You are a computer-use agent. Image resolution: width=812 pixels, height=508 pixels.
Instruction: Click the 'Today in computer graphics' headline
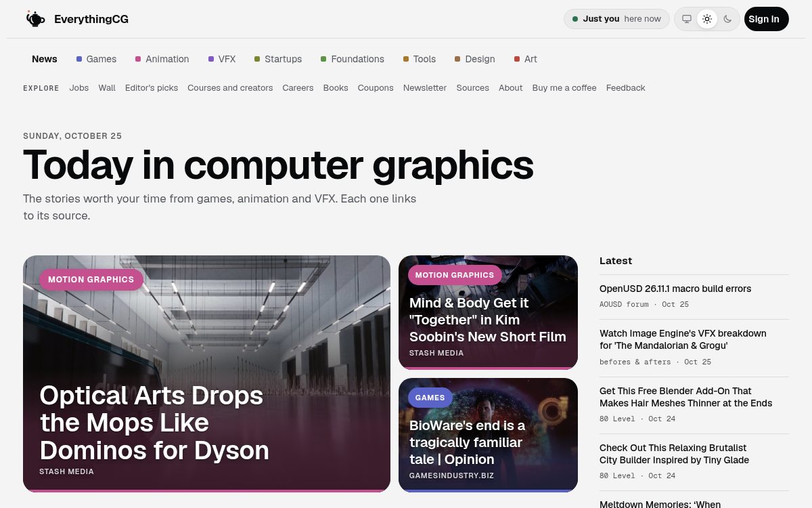pos(278,165)
